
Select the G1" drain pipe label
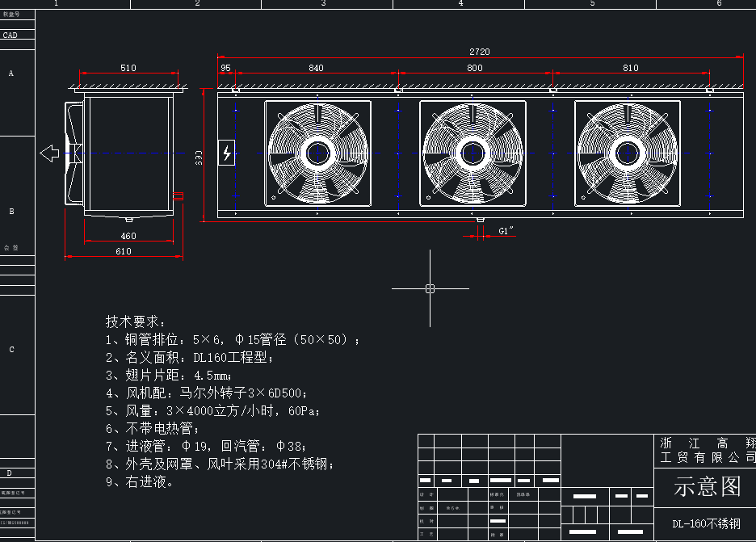pos(506,231)
